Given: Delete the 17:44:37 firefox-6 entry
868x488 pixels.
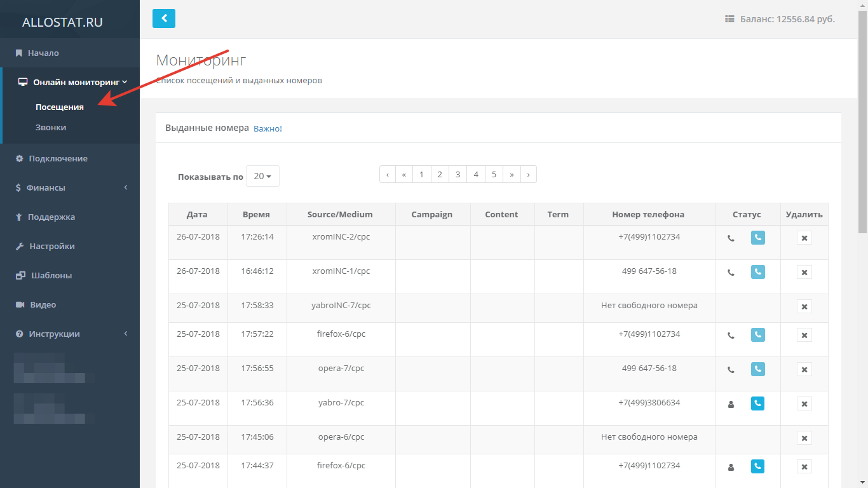Looking at the screenshot, I should click(804, 466).
